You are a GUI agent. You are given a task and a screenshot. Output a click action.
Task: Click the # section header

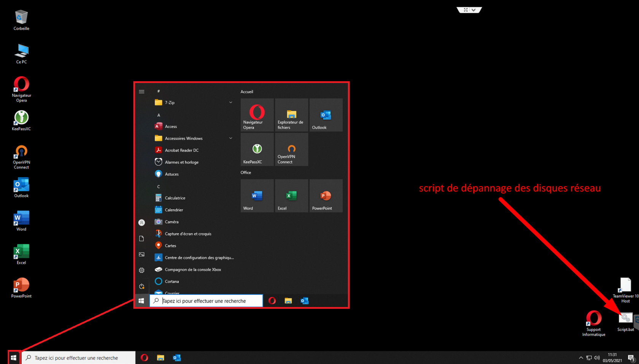[159, 91]
